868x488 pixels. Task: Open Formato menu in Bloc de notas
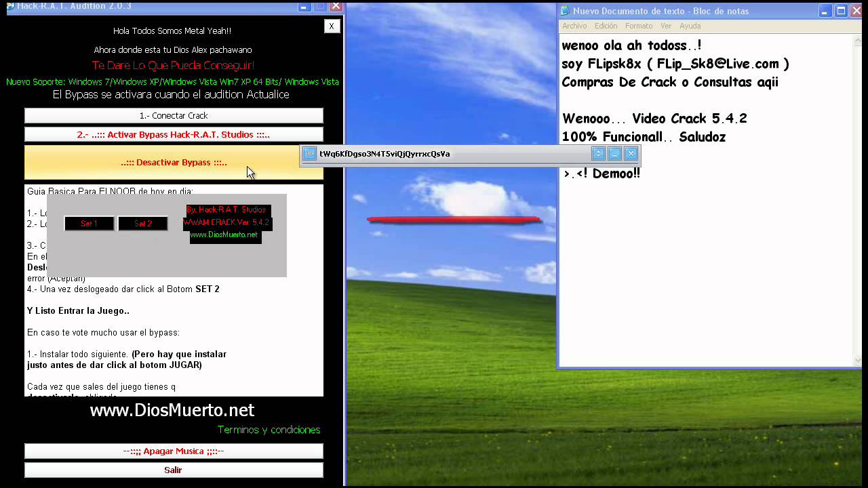pos(639,26)
